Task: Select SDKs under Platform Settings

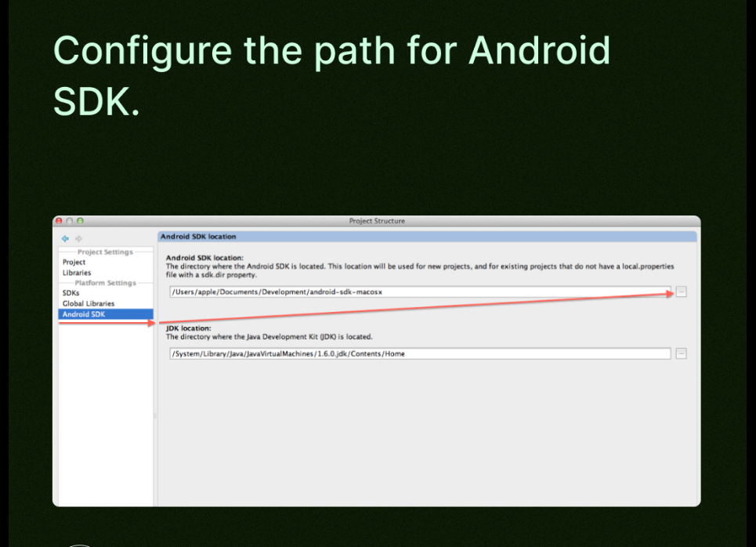Action: tap(71, 293)
